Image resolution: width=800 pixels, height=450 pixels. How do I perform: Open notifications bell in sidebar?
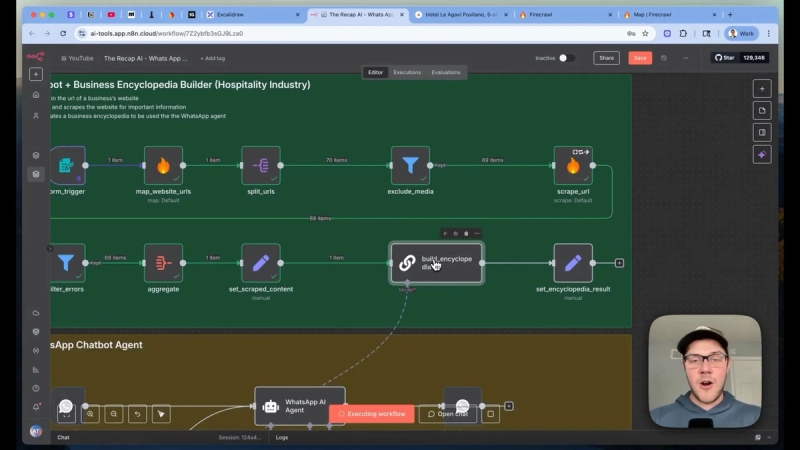tap(36, 407)
